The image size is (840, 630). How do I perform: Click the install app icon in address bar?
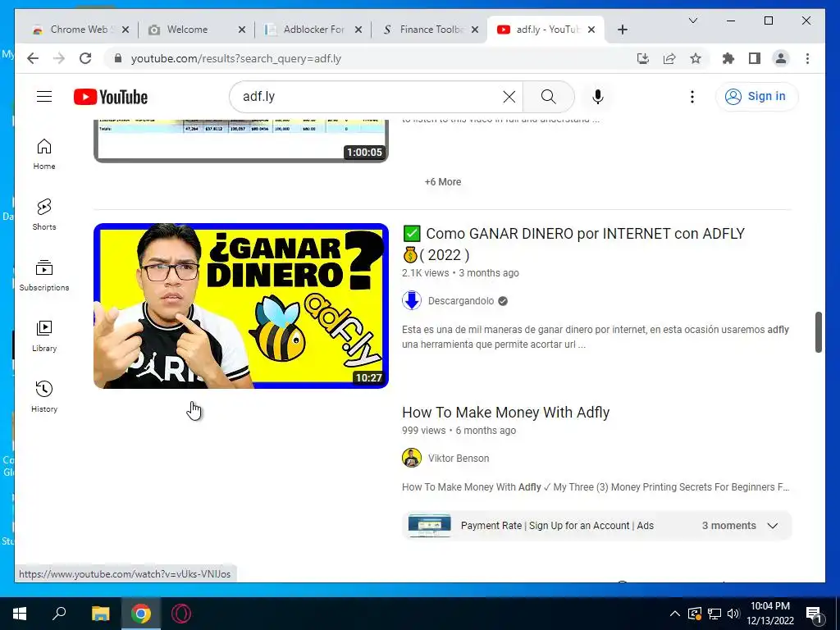(x=643, y=58)
